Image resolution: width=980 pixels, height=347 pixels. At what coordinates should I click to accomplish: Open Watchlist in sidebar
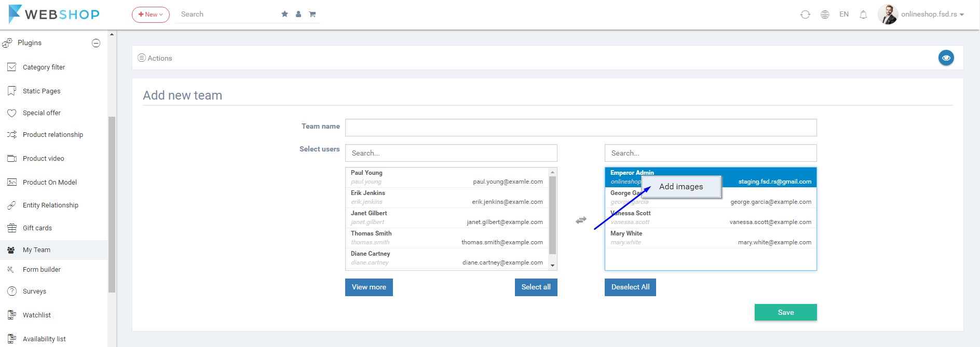[37, 315]
